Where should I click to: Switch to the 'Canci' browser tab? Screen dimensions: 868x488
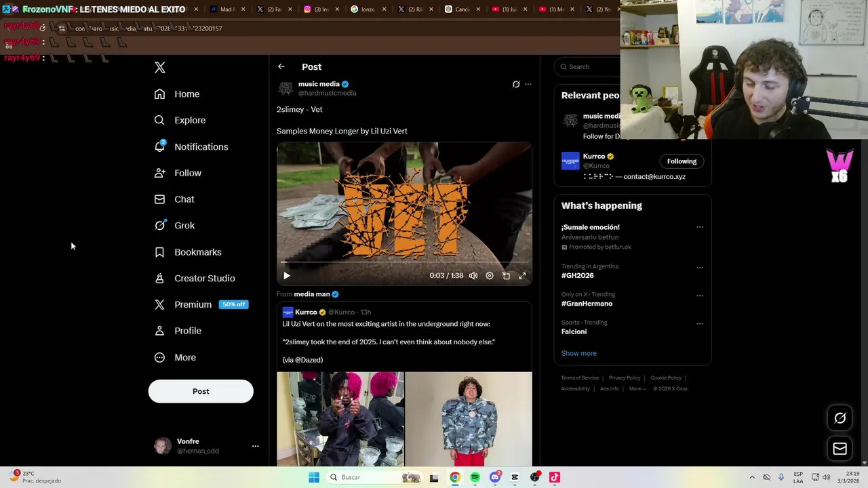pos(462,9)
